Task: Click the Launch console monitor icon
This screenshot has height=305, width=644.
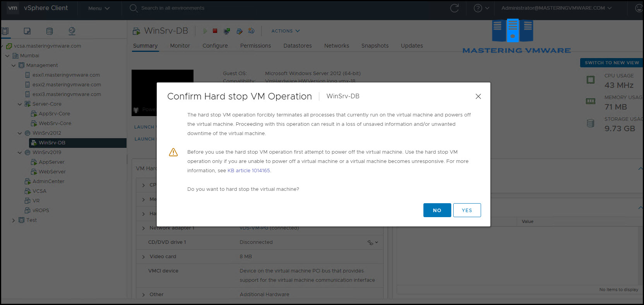Action: pos(227,31)
